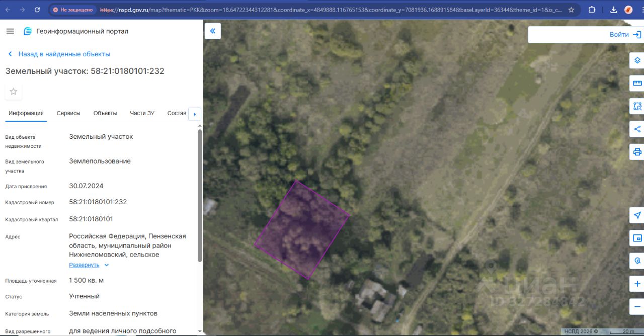Zoom out the map with minus button
Screen dimensions: 644x336
click(x=637, y=306)
